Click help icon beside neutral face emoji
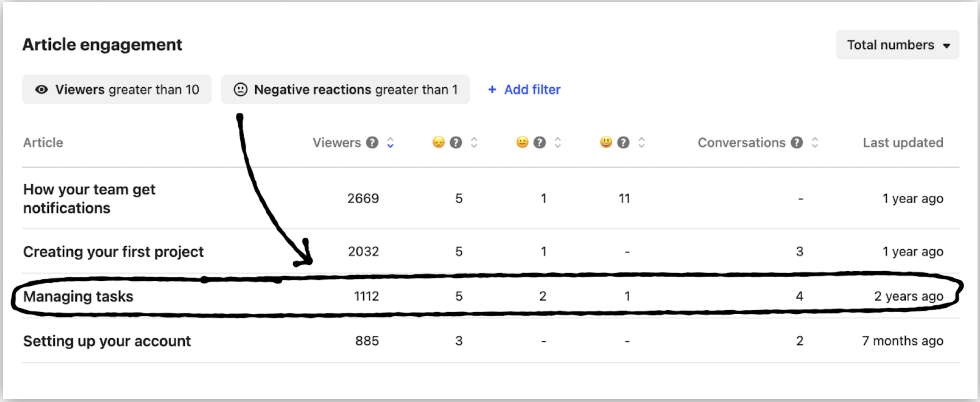This screenshot has height=402, width=980. pyautogui.click(x=540, y=143)
